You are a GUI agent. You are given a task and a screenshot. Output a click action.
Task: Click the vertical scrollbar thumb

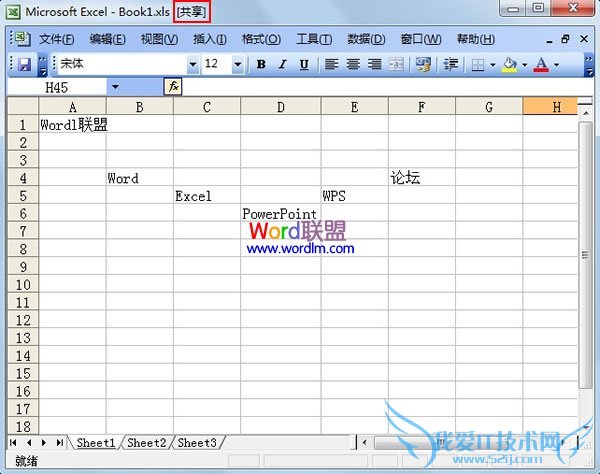[x=586, y=255]
